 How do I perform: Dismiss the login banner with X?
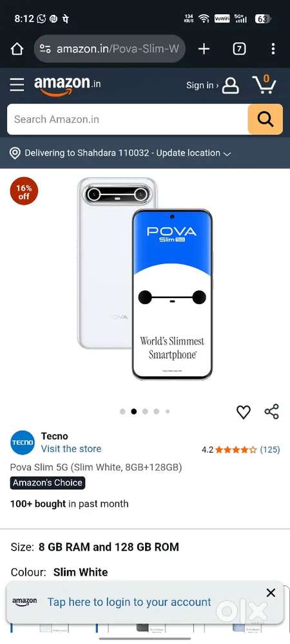(x=271, y=592)
